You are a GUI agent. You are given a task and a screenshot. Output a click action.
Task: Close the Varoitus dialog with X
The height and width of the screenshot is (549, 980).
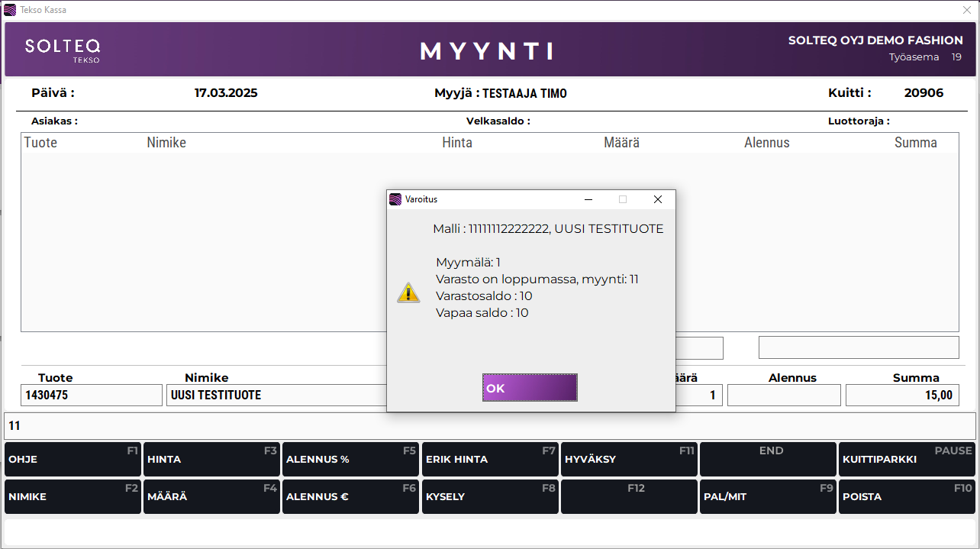point(657,199)
